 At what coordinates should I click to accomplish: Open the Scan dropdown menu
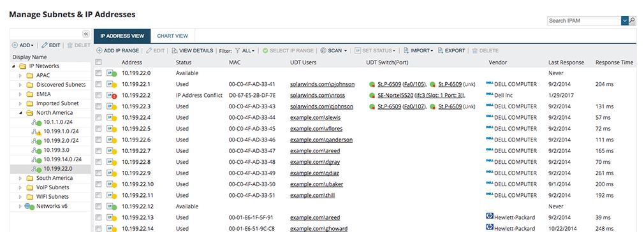(333, 50)
